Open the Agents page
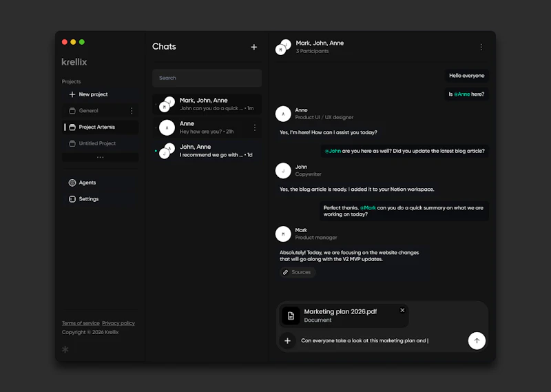The height and width of the screenshot is (392, 551). (100, 183)
